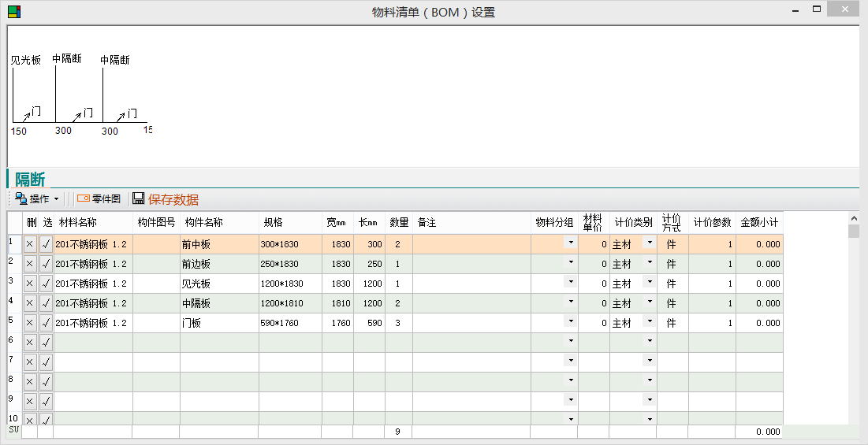Toggle select checkmark on 中隔板 row

(46, 303)
